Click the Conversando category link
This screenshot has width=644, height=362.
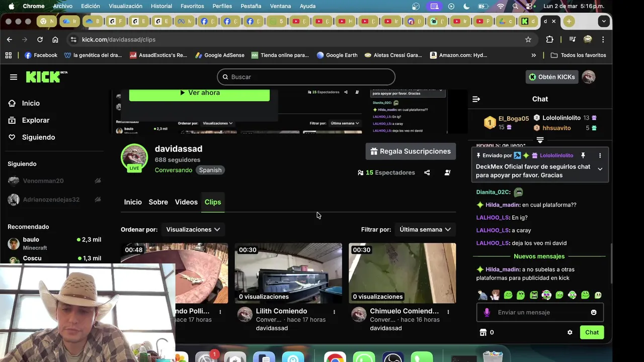click(x=174, y=170)
